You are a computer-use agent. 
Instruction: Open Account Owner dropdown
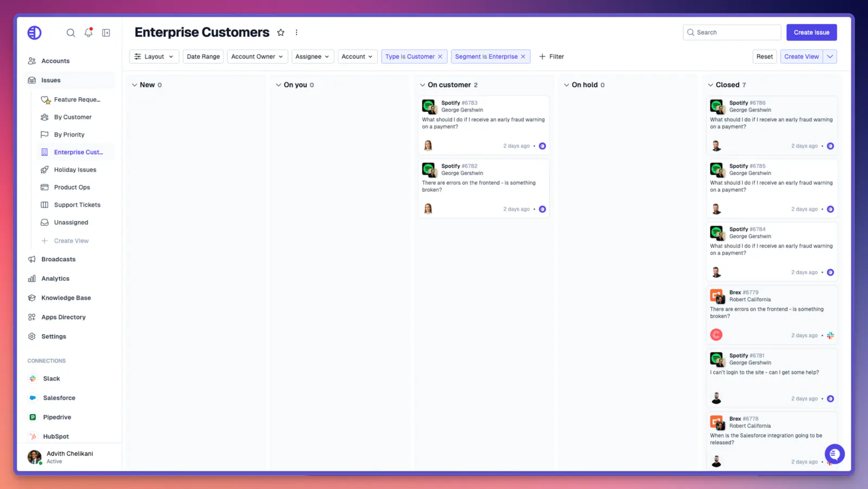[x=257, y=56]
